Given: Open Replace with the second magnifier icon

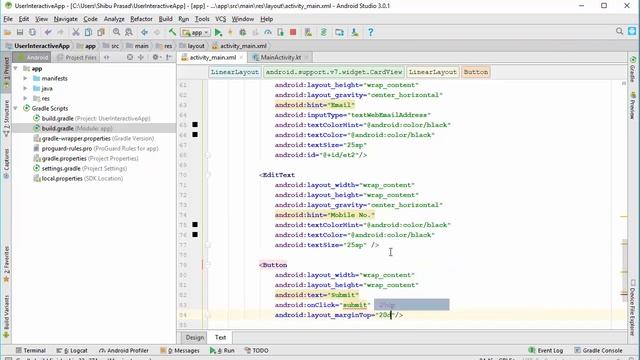Looking at the screenshot, I should (x=129, y=32).
